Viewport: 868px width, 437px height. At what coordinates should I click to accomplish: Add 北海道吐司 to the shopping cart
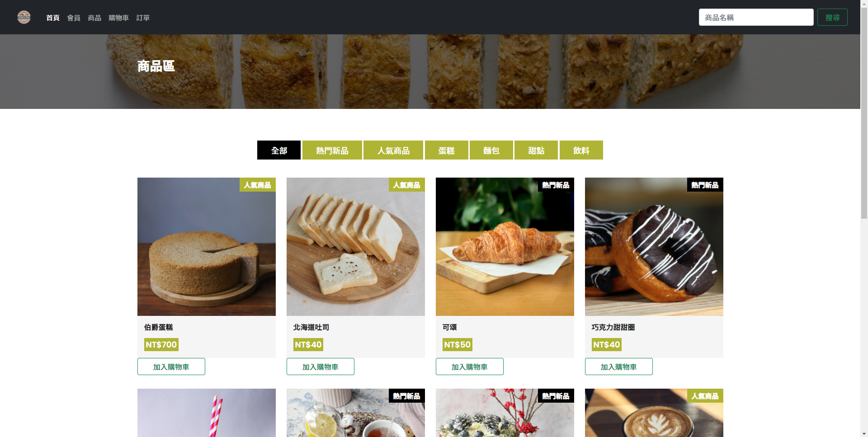pyautogui.click(x=321, y=367)
